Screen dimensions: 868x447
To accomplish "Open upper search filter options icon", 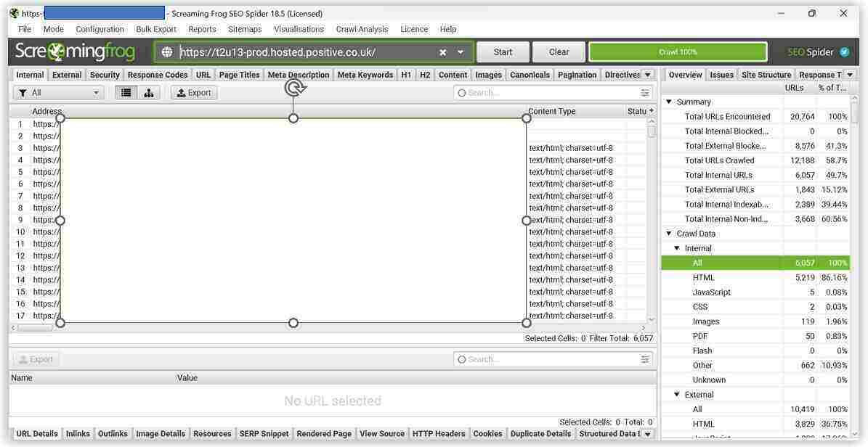I will (x=645, y=93).
